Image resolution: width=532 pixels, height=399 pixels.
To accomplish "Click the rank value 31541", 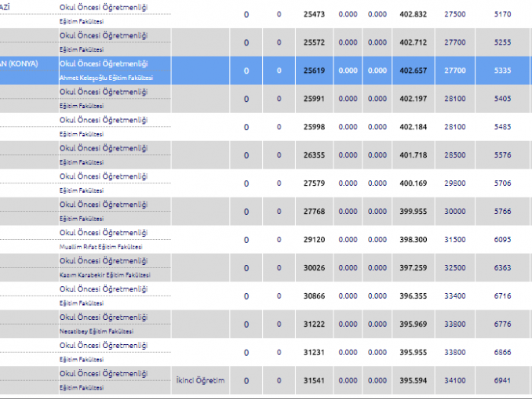I will 314,381.
